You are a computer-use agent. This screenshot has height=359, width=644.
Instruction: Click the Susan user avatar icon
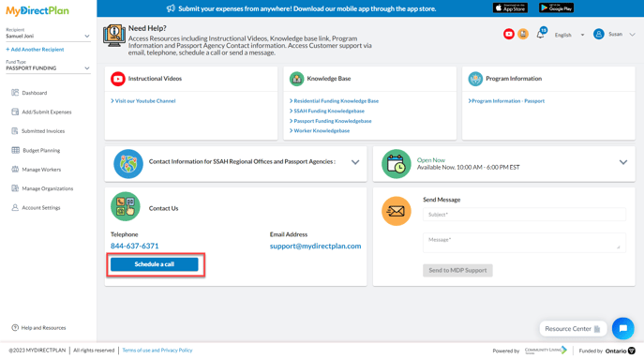pos(598,34)
